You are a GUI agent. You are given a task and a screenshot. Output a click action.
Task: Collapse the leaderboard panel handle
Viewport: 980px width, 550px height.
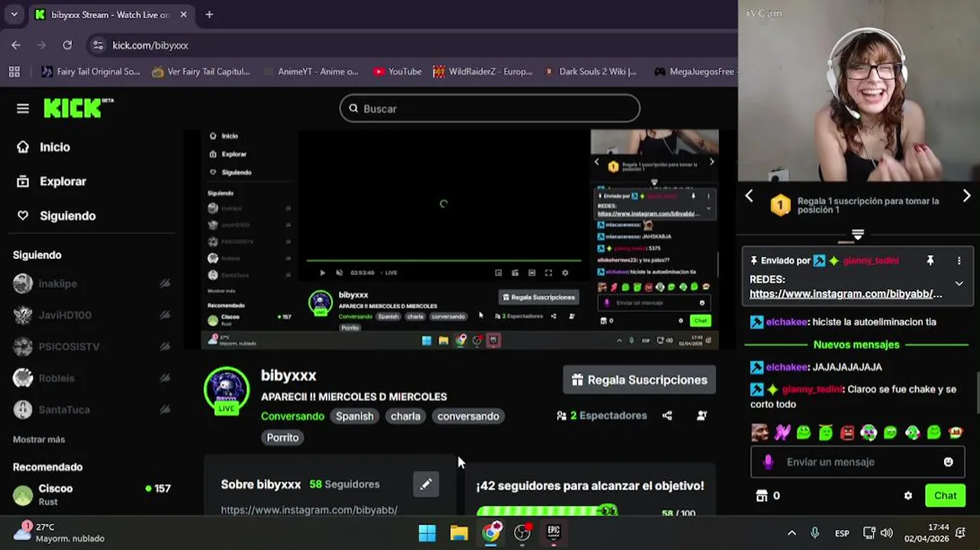(x=857, y=235)
